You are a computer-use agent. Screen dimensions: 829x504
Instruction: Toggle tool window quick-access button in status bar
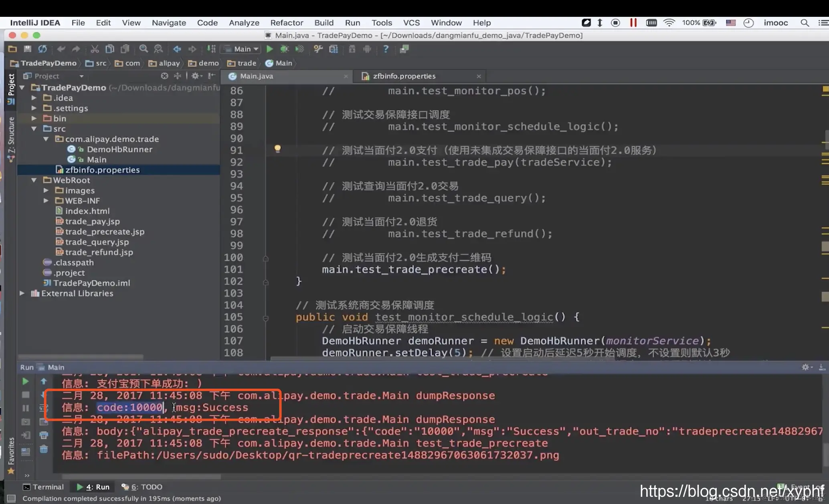tap(11, 498)
